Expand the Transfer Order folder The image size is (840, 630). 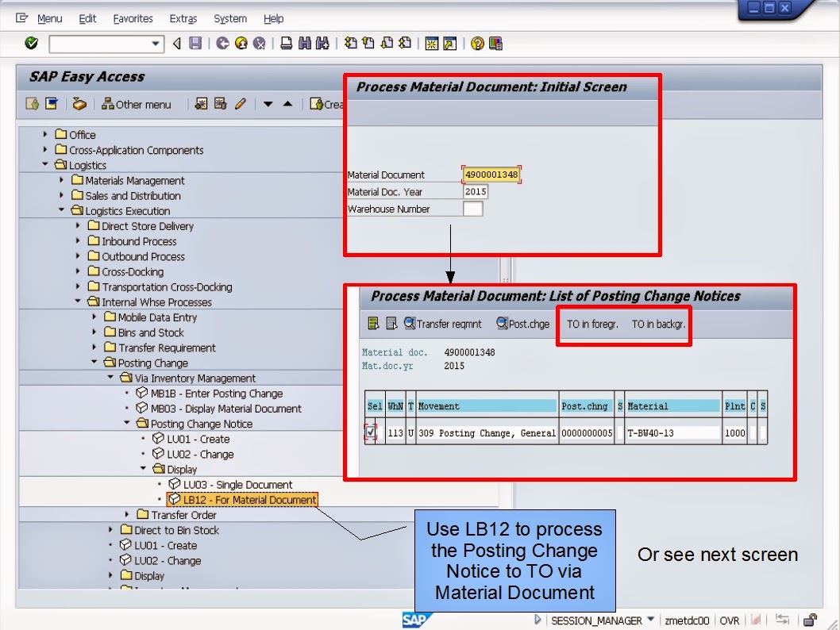[125, 515]
